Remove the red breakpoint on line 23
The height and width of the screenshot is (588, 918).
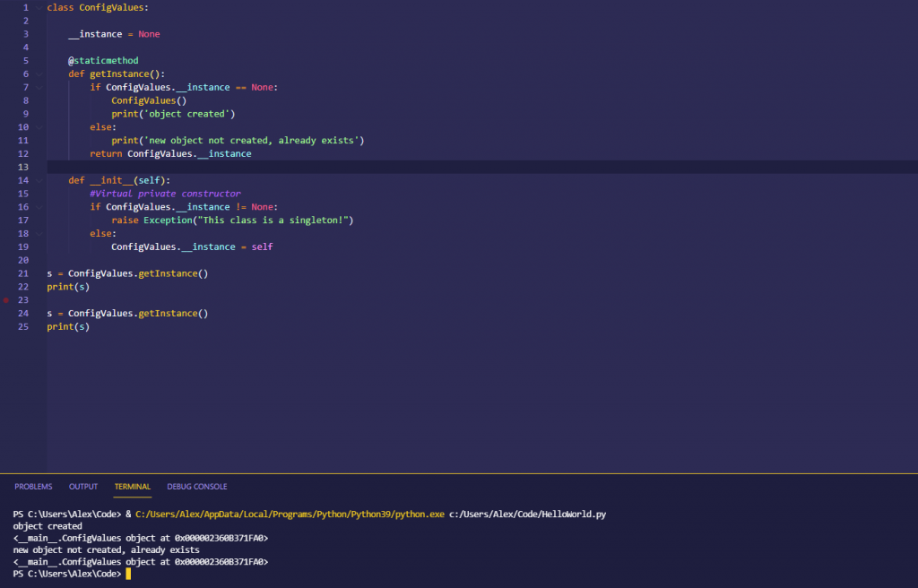coord(6,300)
